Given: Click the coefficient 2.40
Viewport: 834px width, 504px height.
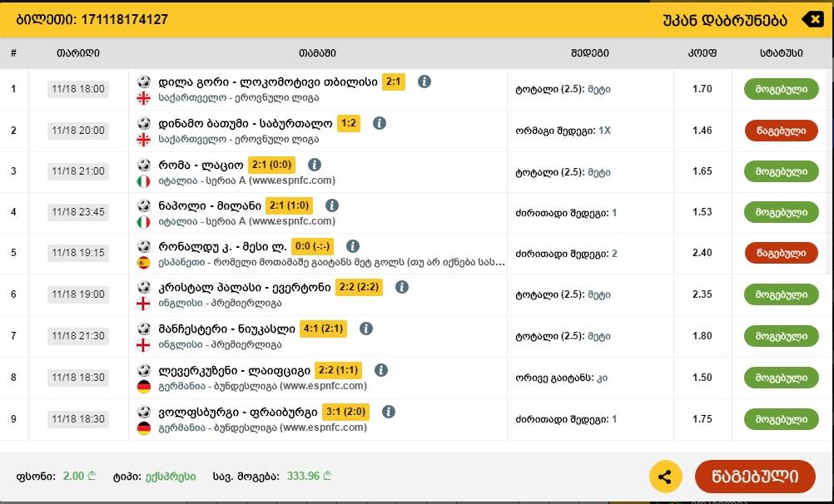Looking at the screenshot, I should click(702, 253).
